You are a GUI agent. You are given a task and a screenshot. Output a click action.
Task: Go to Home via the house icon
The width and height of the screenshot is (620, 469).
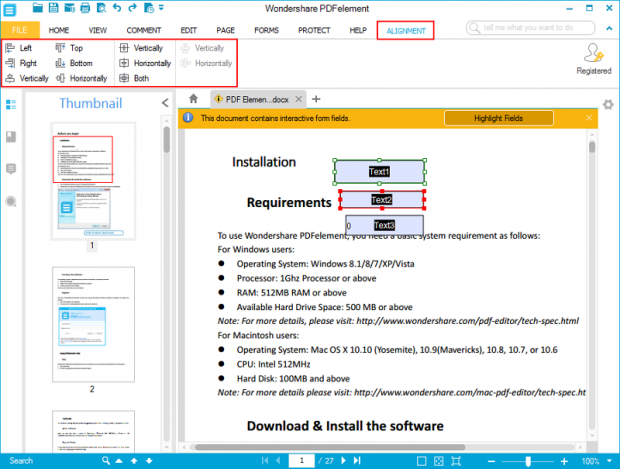pyautogui.click(x=193, y=98)
